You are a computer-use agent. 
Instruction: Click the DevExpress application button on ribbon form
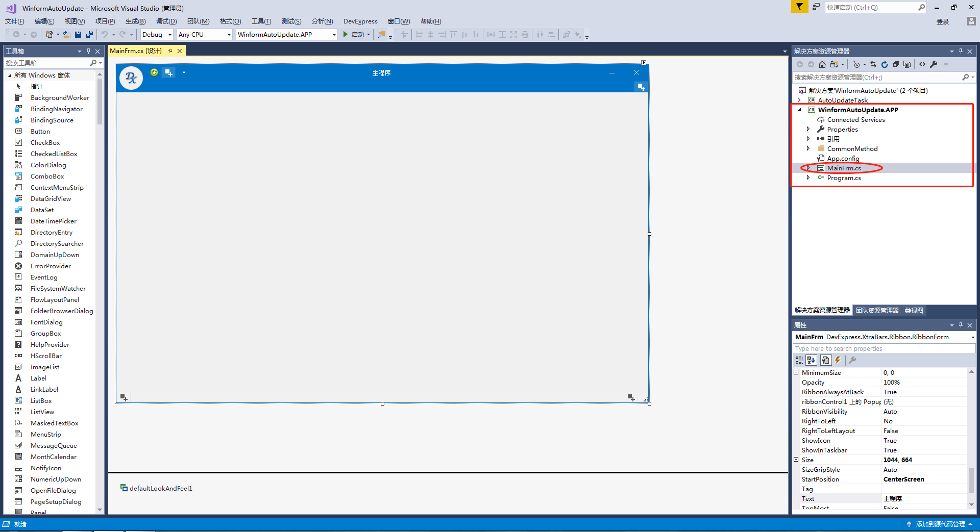pos(131,78)
